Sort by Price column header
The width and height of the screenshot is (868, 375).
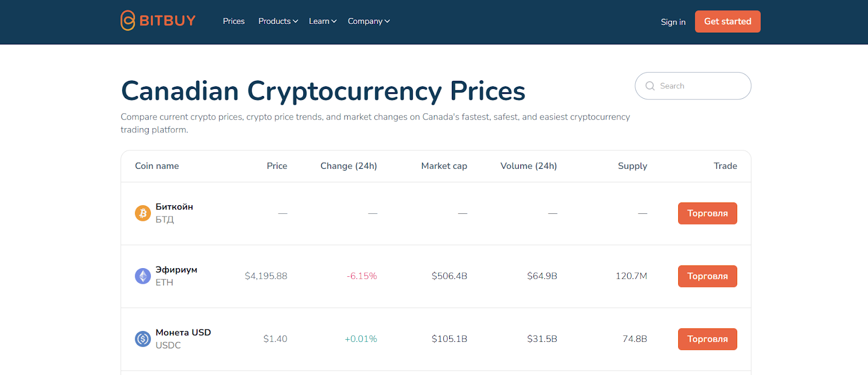(277, 166)
